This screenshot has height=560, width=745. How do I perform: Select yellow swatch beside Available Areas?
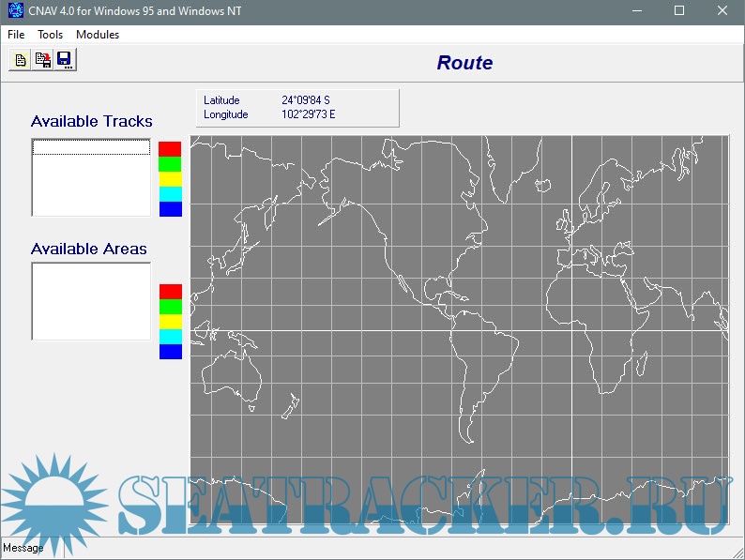click(x=170, y=322)
